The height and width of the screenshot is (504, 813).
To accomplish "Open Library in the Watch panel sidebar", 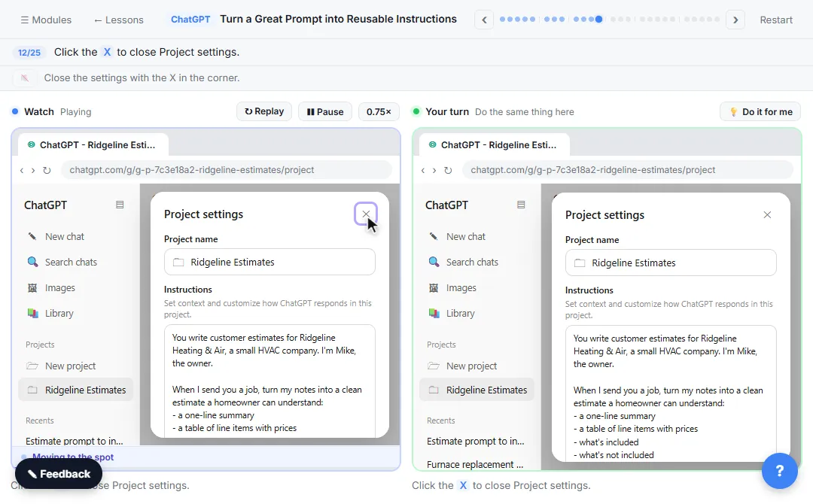I will point(76,314).
